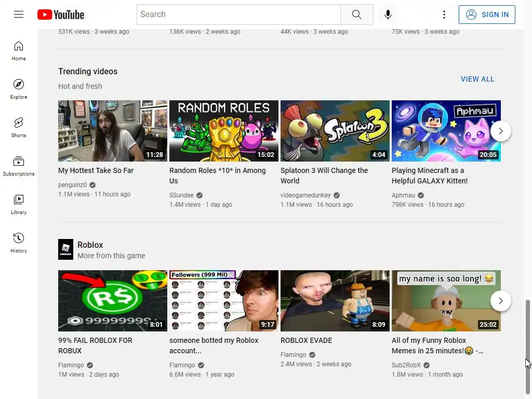Open Splatoon 3 video thumbnail
This screenshot has height=399, width=532.
tap(335, 131)
